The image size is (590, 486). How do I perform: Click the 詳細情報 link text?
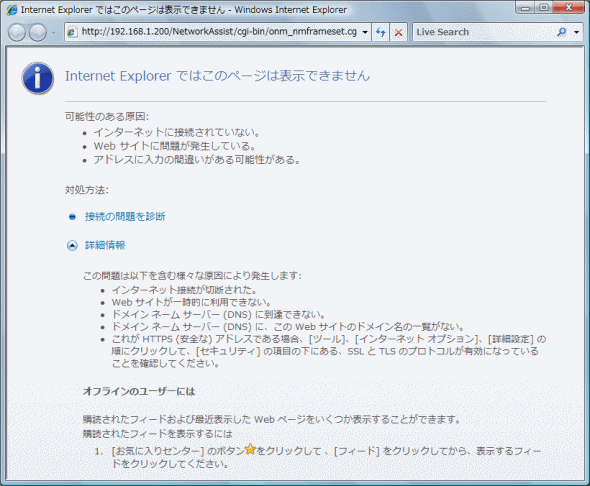[x=105, y=245]
